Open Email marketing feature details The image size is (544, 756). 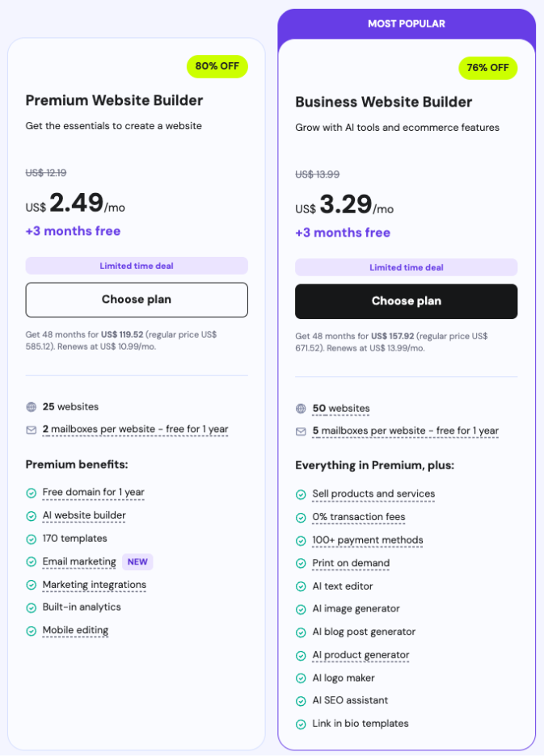pos(79,561)
